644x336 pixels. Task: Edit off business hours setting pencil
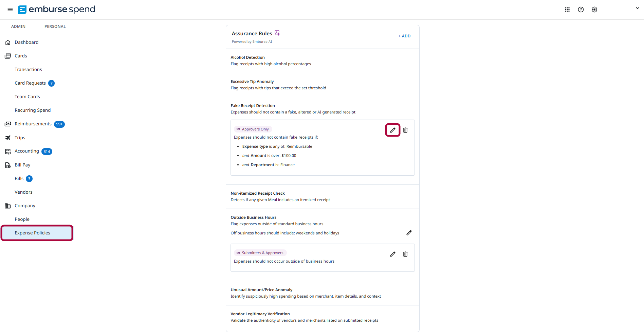click(409, 233)
